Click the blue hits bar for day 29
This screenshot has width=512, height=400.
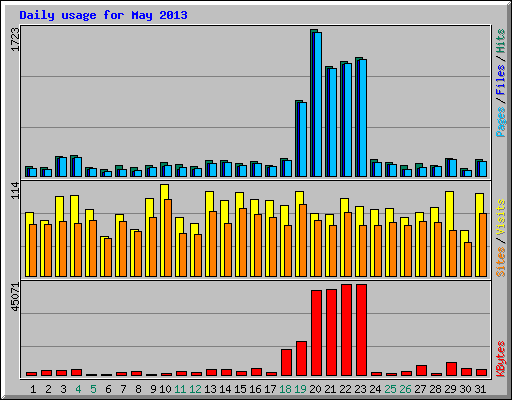pyautogui.click(x=453, y=168)
